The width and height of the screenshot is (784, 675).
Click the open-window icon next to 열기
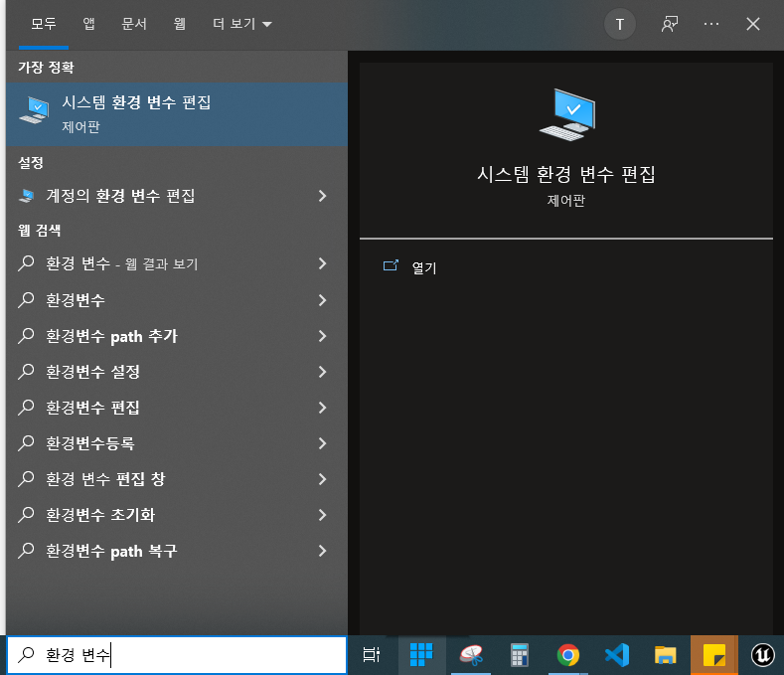coord(391,265)
